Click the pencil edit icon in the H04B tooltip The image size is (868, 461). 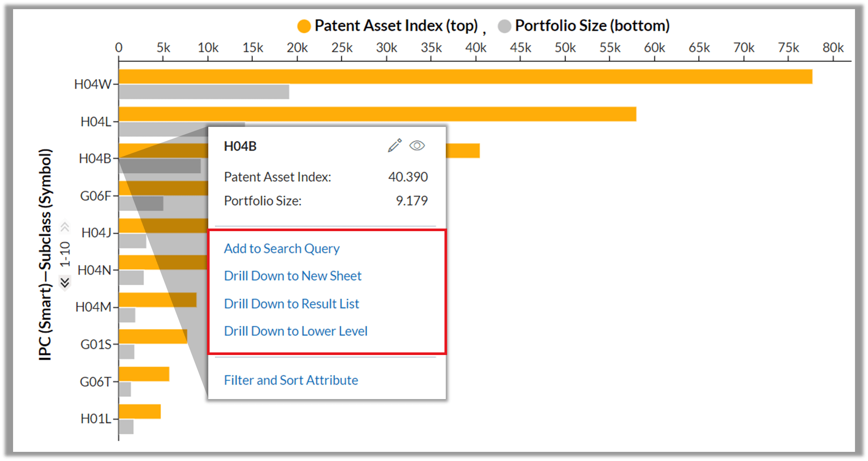[394, 146]
